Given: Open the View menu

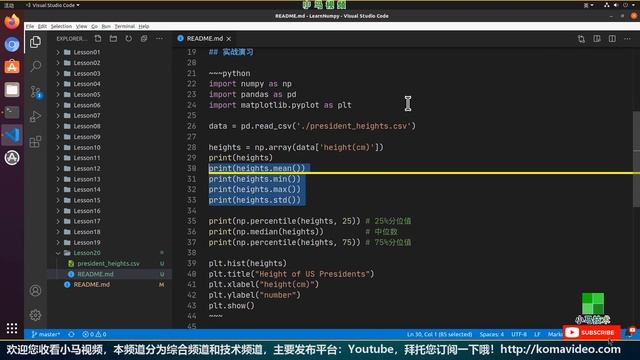Looking at the screenshot, I should [x=82, y=26].
